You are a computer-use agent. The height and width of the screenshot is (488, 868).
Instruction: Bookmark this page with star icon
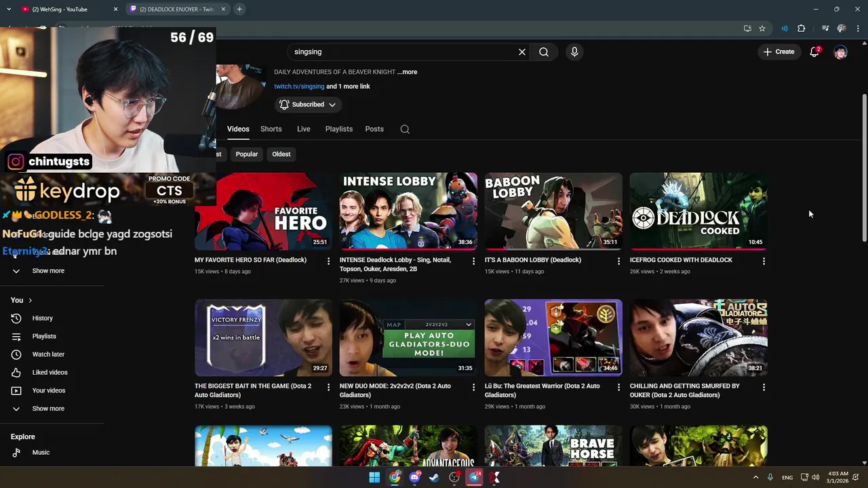tap(762, 28)
